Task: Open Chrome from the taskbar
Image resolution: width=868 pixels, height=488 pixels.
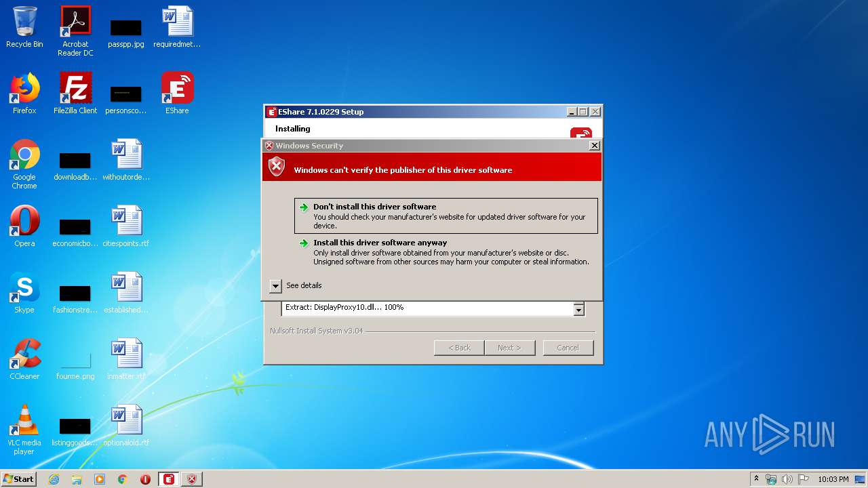Action: point(123,479)
